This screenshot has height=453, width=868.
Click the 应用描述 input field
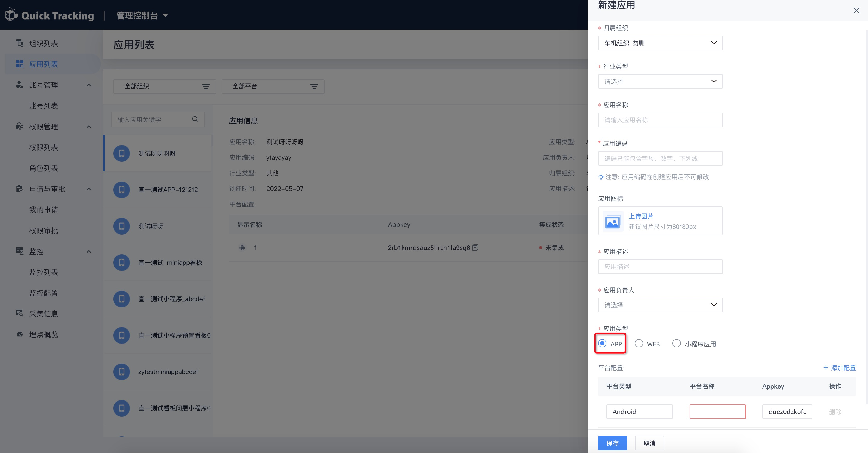pyautogui.click(x=660, y=266)
